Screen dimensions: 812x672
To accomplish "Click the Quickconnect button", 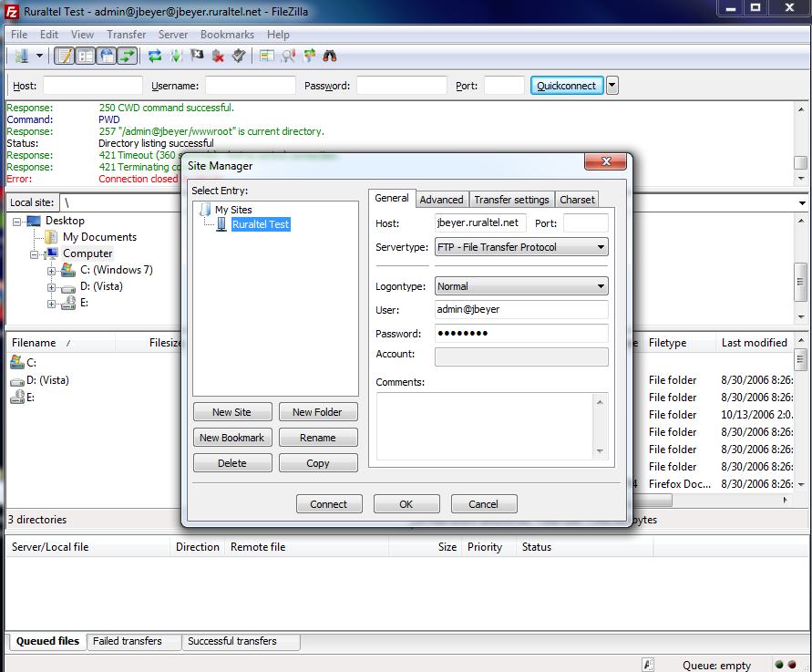I will (x=567, y=86).
